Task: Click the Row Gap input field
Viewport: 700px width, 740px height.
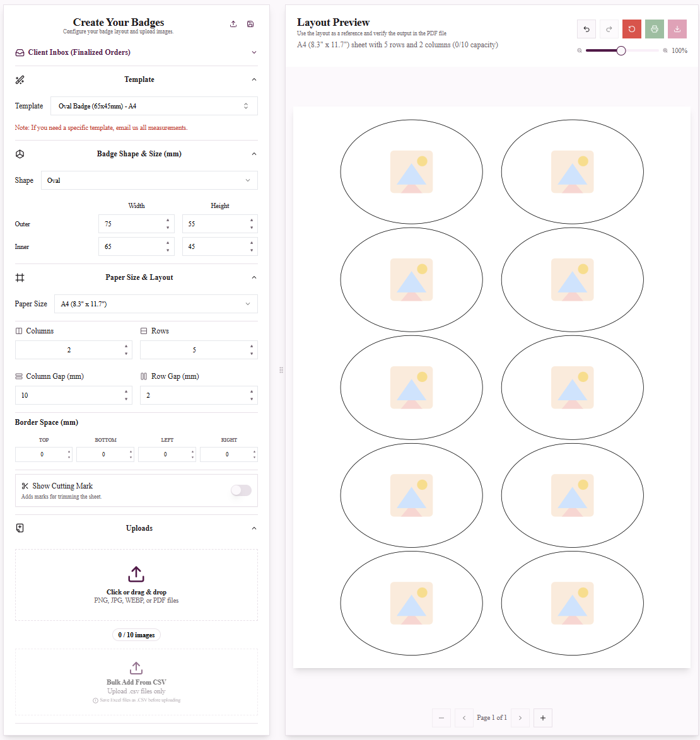Action: tap(199, 395)
